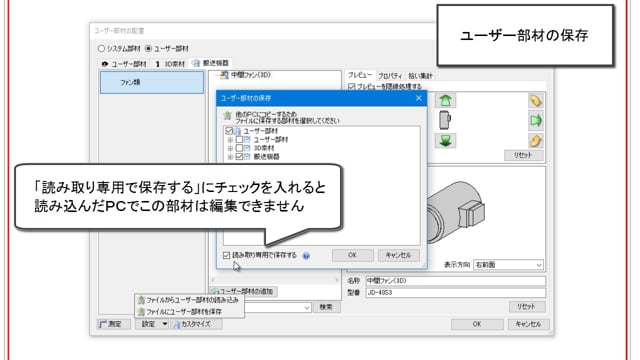Image resolution: width=640 pixels, height=360 pixels.
Task: Expand the 搬送機器 node in save tree
Action: tap(230, 157)
